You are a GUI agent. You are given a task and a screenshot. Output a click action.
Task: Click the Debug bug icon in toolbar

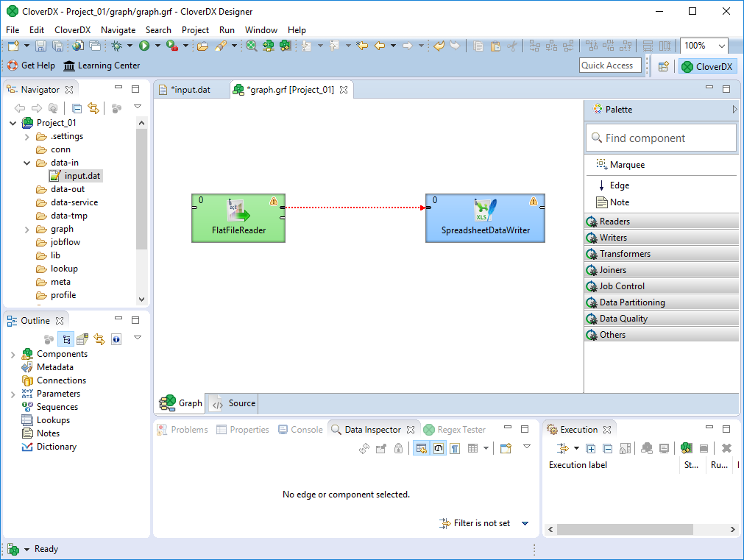tap(116, 46)
